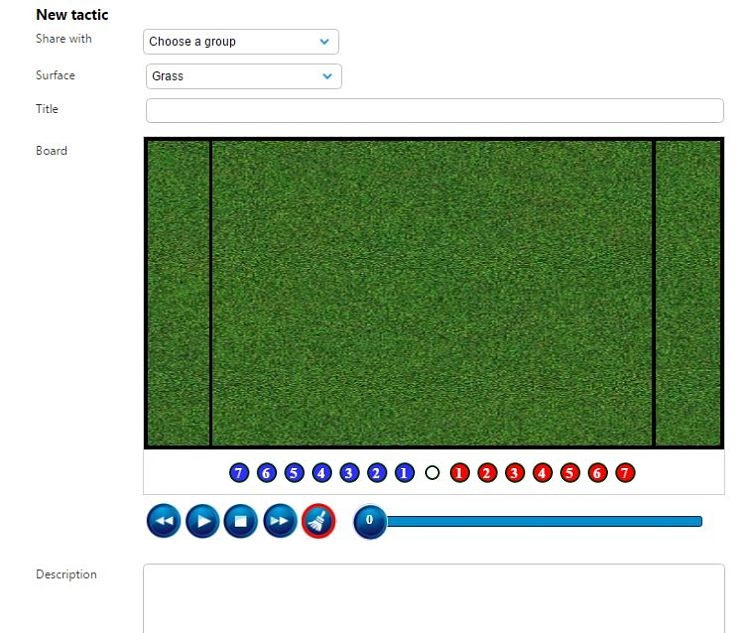
Task: Click the rewind button
Action: pyautogui.click(x=164, y=521)
